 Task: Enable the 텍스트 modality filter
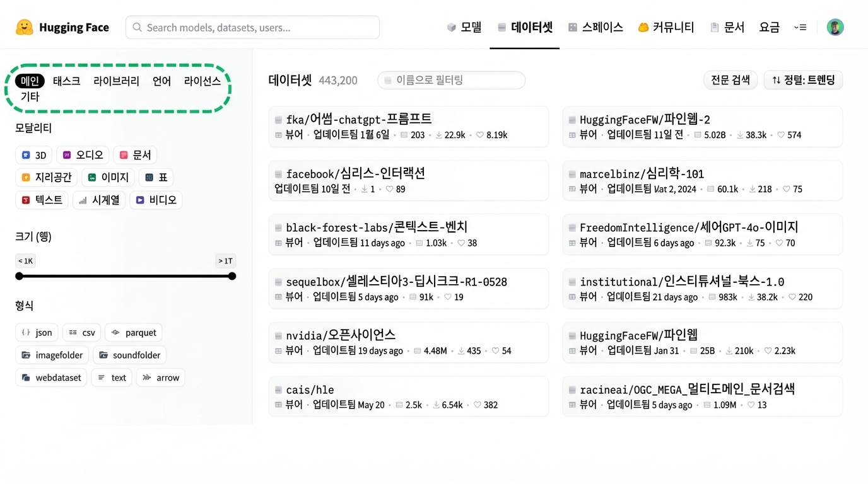point(42,200)
